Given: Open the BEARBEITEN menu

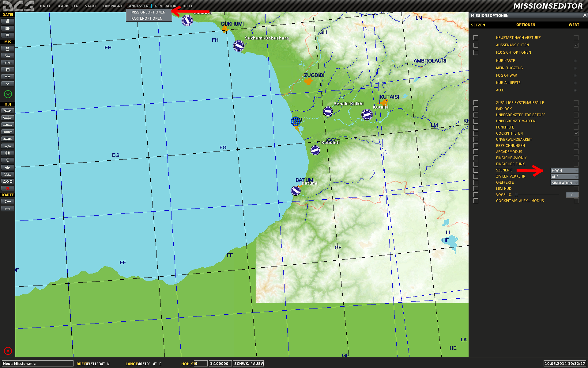Looking at the screenshot, I should pos(67,6).
